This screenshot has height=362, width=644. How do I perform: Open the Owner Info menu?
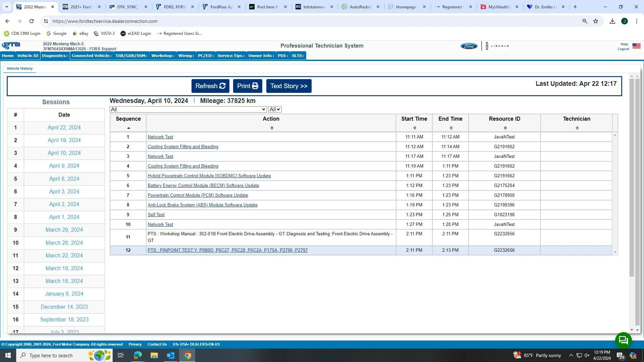pos(261,56)
